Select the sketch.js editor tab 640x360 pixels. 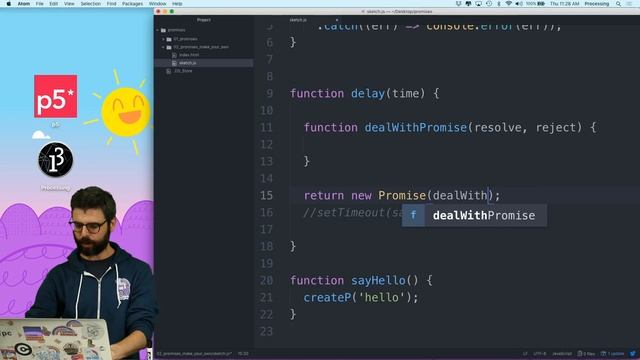298,20
